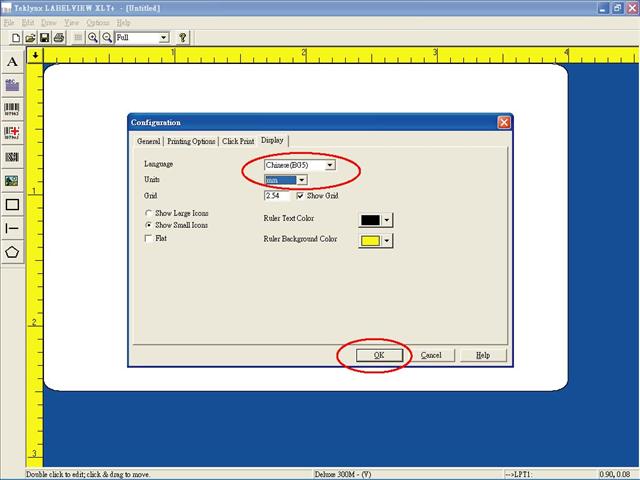The width and height of the screenshot is (640, 480).
Task: Click the LPT1 port status bar entry
Action: [x=519, y=474]
